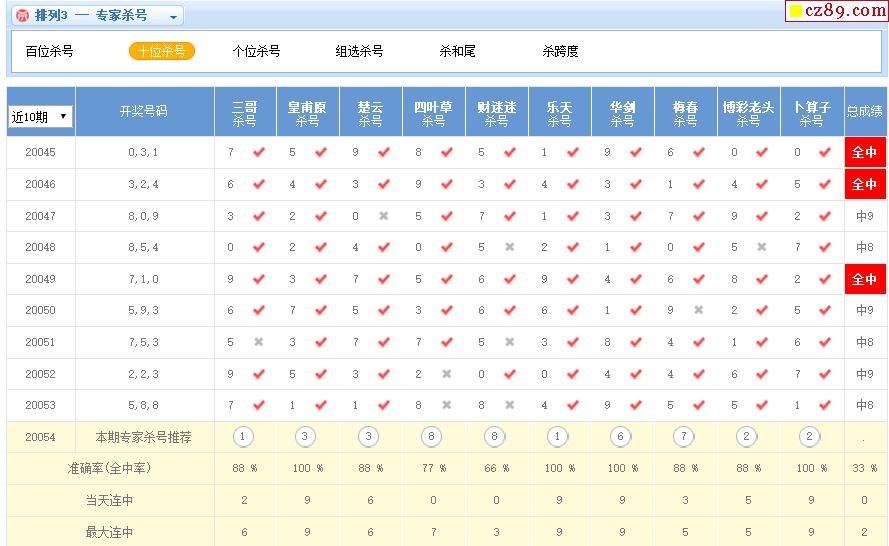Click the 当天连中 row label
Image resolution: width=889 pixels, height=546 pixels.
click(x=109, y=500)
